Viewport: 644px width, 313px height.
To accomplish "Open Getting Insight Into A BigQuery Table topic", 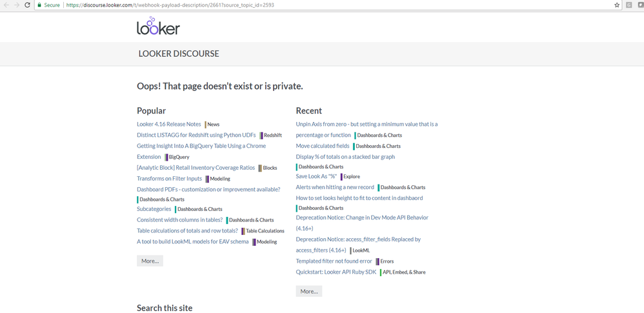I will [201, 151].
